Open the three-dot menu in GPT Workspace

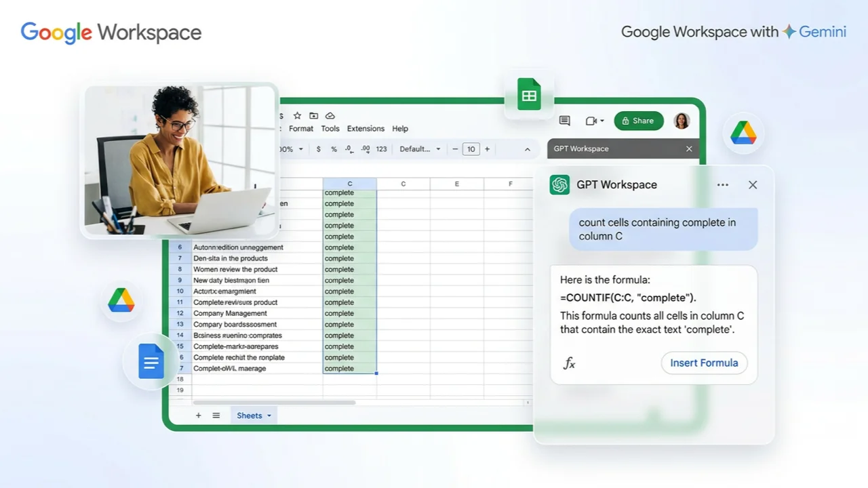pyautogui.click(x=723, y=184)
